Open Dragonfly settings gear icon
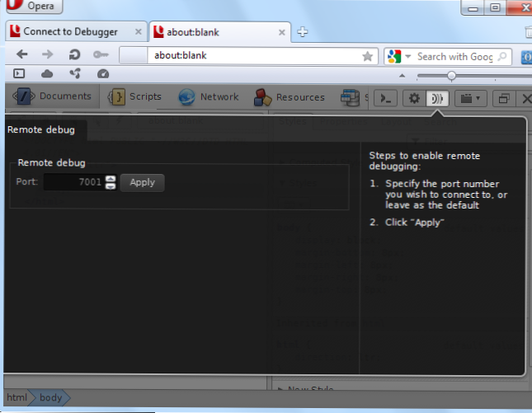This screenshot has height=413, width=532. click(x=415, y=97)
